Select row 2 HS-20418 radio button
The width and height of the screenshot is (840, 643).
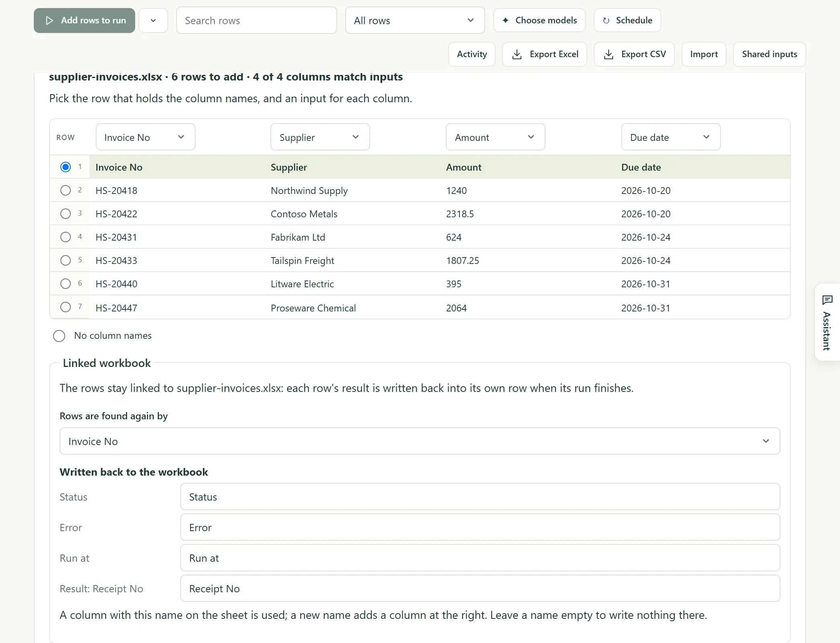[x=66, y=190]
